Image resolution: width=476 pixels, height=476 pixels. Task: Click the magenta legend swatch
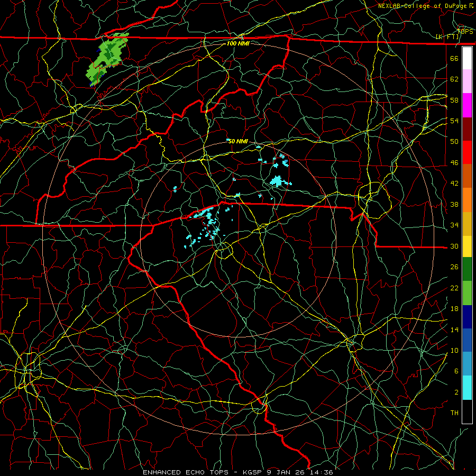(467, 105)
